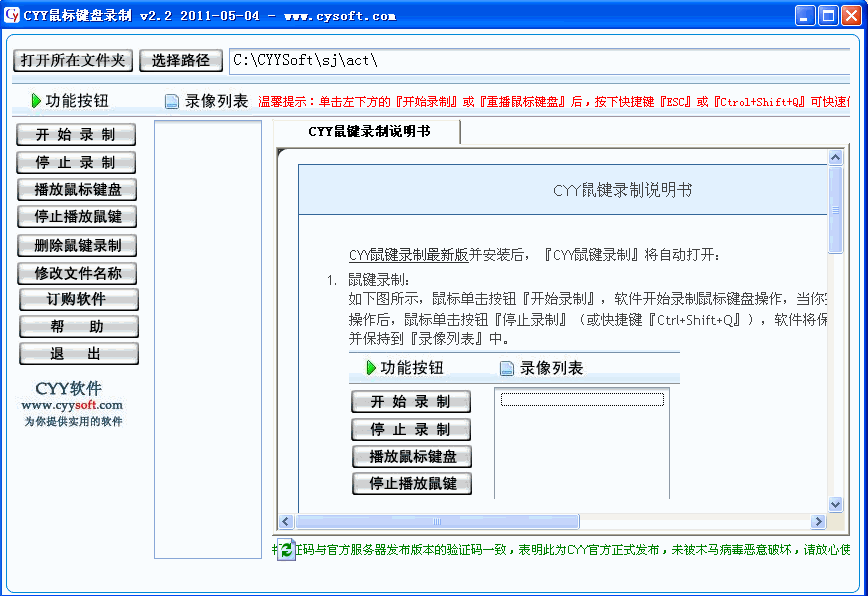Click the 停止播放鼠键 image in the manual
868x596 pixels.
click(412, 484)
